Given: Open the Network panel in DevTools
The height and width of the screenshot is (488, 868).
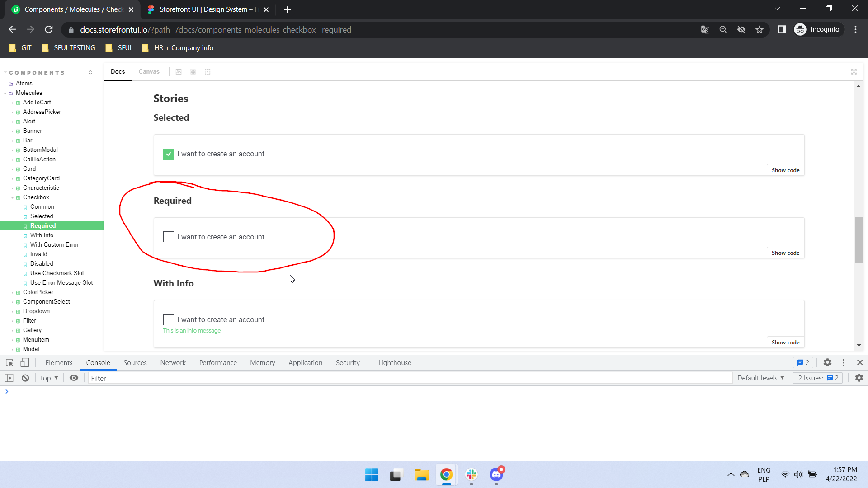Looking at the screenshot, I should pyautogui.click(x=173, y=362).
